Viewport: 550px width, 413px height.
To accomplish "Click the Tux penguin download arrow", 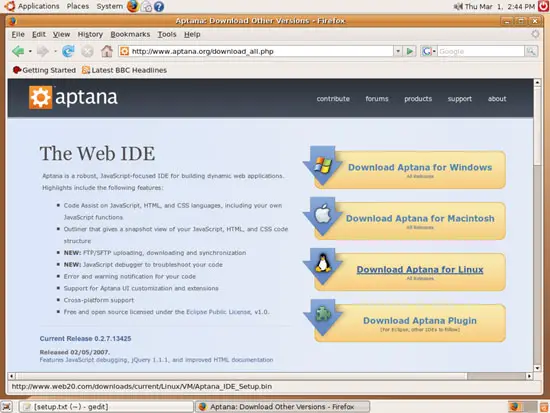I will click(x=323, y=267).
